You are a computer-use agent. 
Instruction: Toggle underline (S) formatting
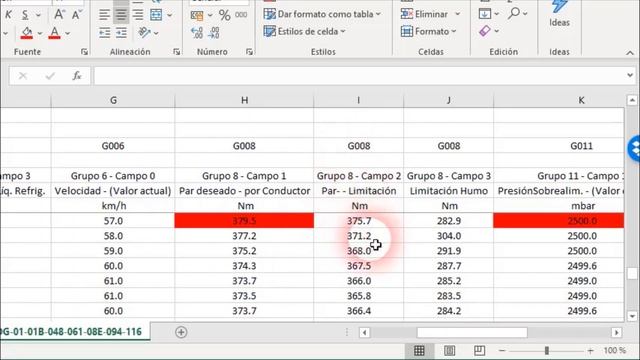click(x=25, y=15)
